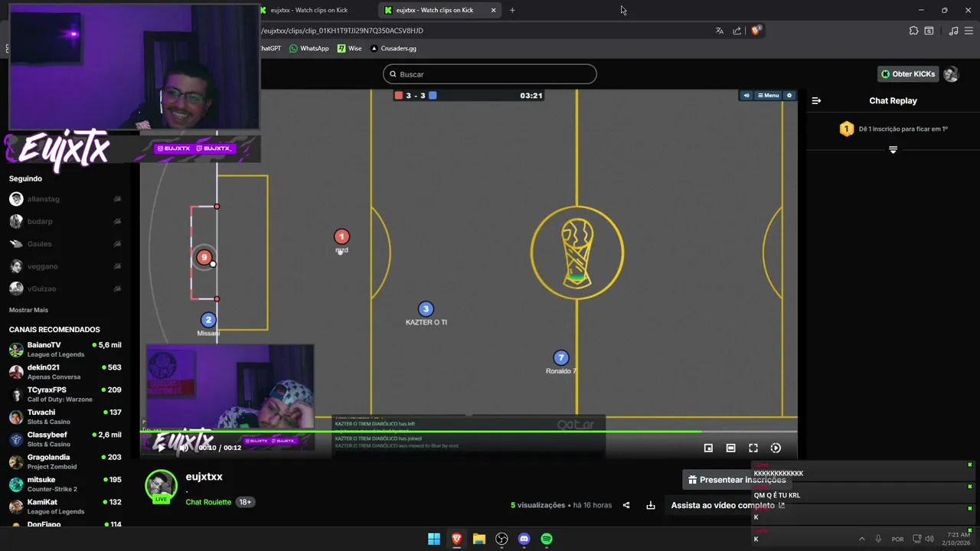Open the Brave hamburger main menu
Image resolution: width=980 pixels, height=551 pixels.
[969, 31]
